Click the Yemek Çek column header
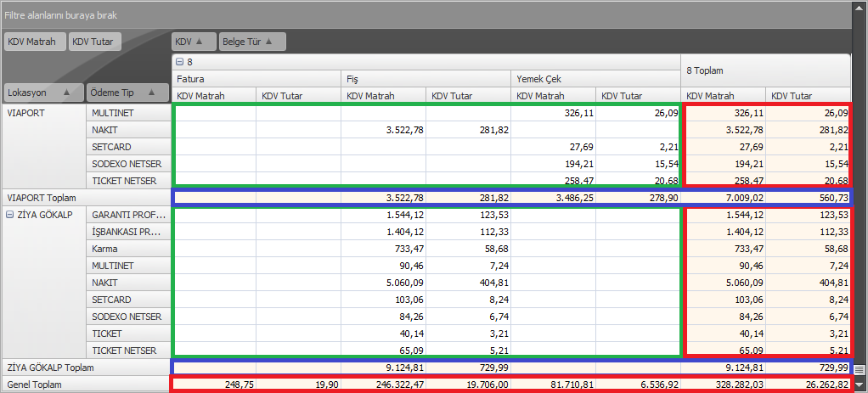The height and width of the screenshot is (393, 868). [x=595, y=79]
